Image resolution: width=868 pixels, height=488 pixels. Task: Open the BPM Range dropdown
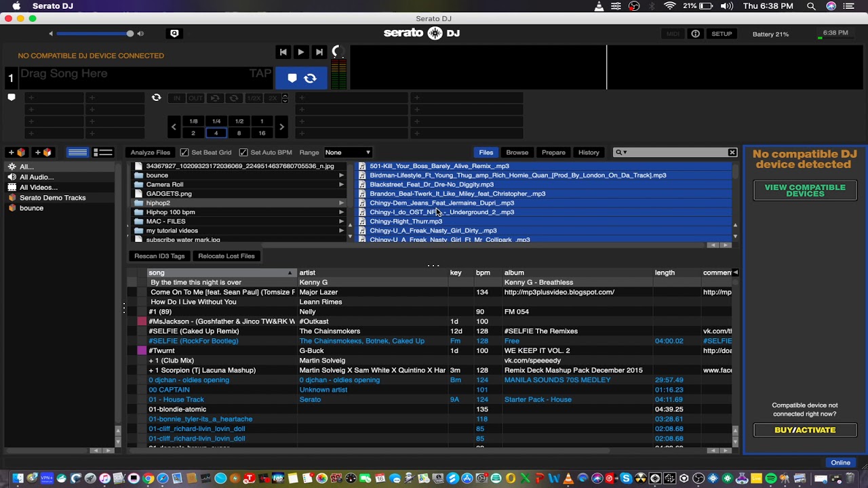(x=348, y=152)
